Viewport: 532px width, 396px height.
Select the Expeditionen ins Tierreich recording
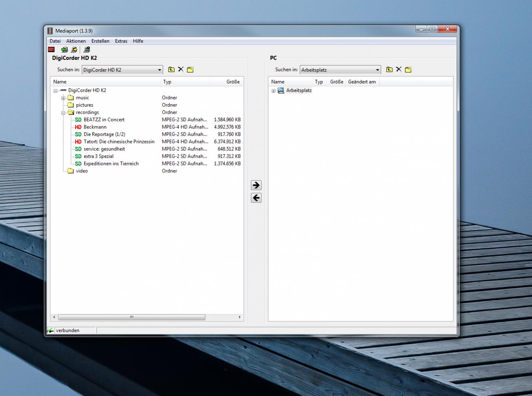111,164
